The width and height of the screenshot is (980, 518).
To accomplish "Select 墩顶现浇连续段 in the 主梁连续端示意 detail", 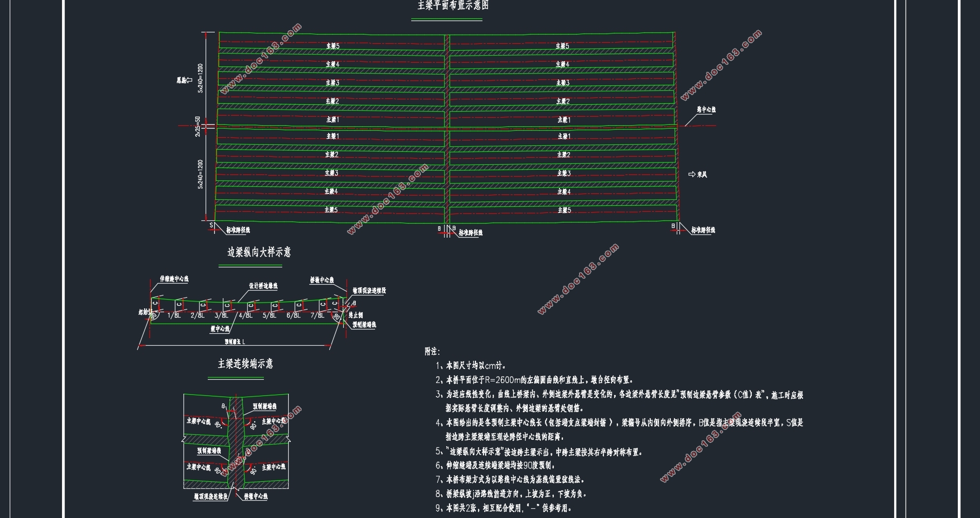I will point(211,496).
